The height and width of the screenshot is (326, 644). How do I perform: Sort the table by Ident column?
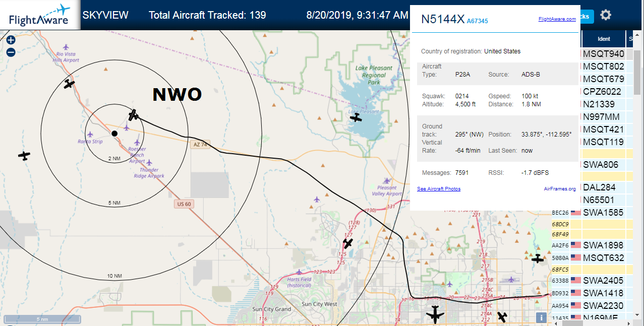(604, 39)
